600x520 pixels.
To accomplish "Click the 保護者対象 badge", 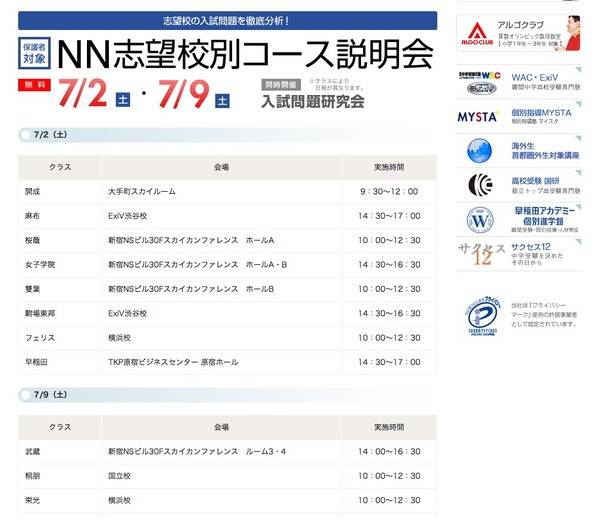I will [x=34, y=53].
